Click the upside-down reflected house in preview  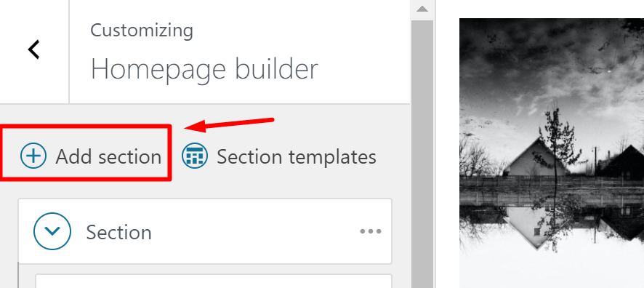(x=535, y=226)
